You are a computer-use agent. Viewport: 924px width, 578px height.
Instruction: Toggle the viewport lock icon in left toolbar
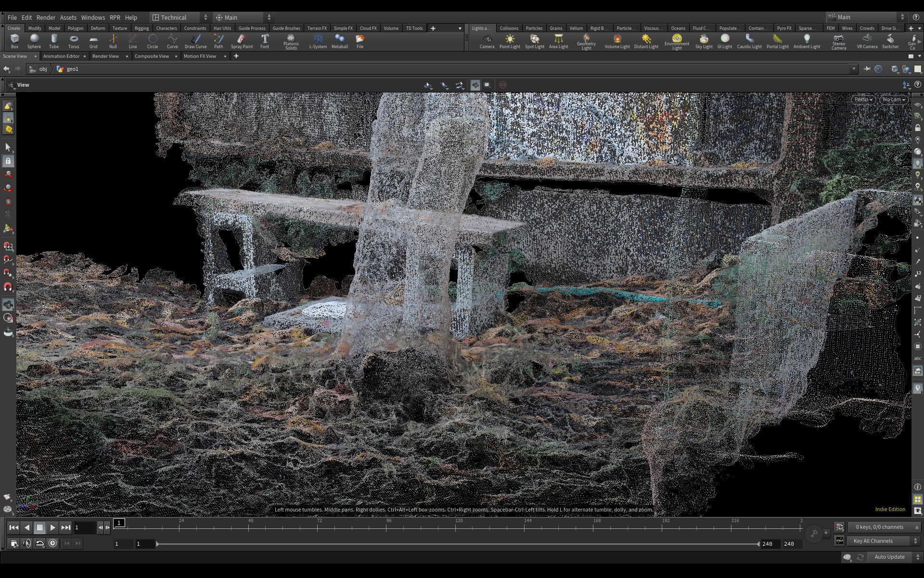pyautogui.click(x=8, y=161)
